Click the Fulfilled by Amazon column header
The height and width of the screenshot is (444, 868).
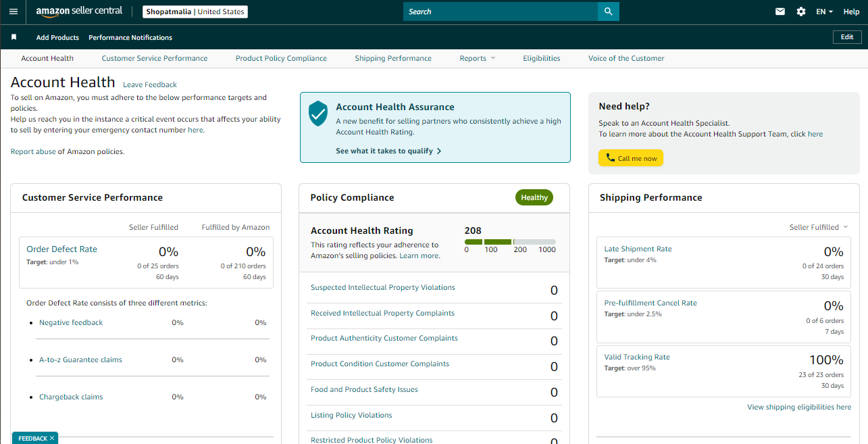coord(235,227)
